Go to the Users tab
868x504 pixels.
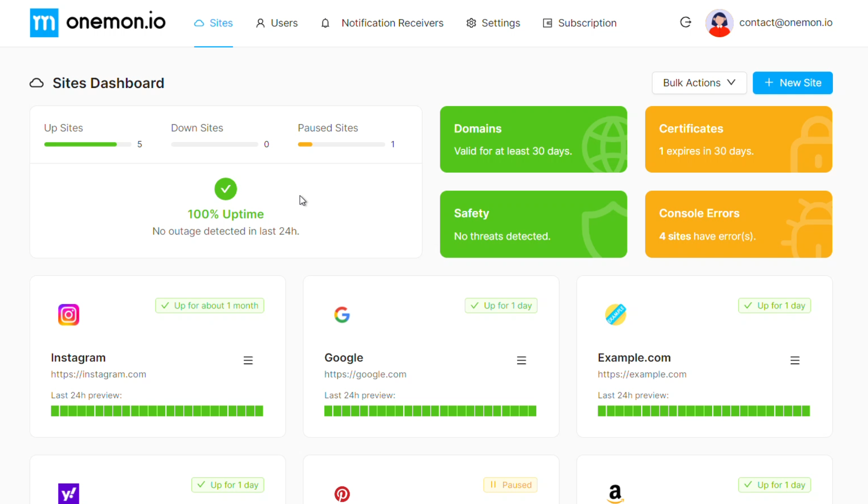coord(277,23)
